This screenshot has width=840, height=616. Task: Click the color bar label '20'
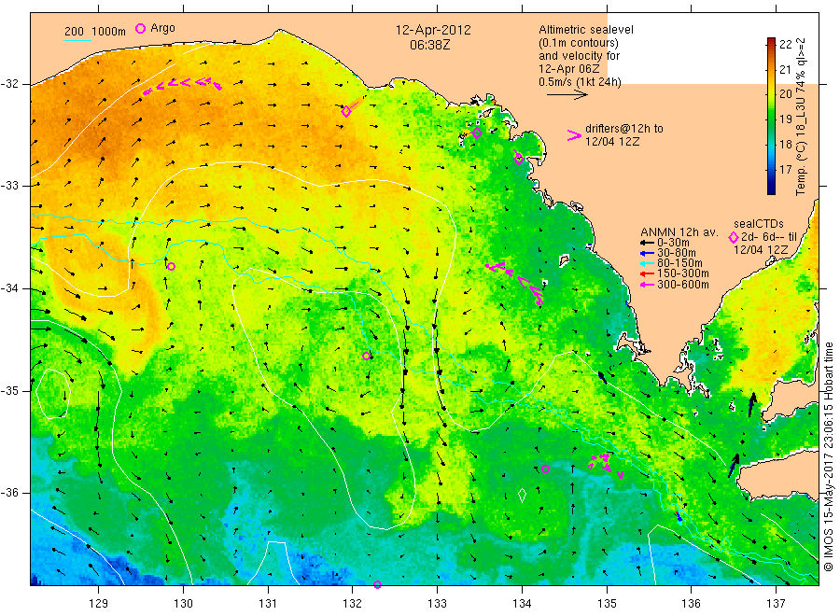(785, 93)
